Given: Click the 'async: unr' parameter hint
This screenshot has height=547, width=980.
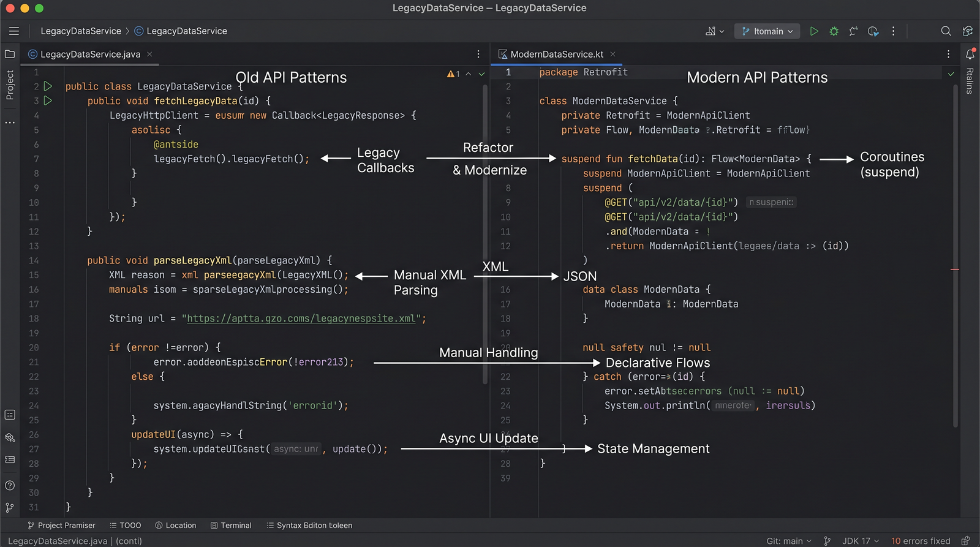Looking at the screenshot, I should [296, 449].
